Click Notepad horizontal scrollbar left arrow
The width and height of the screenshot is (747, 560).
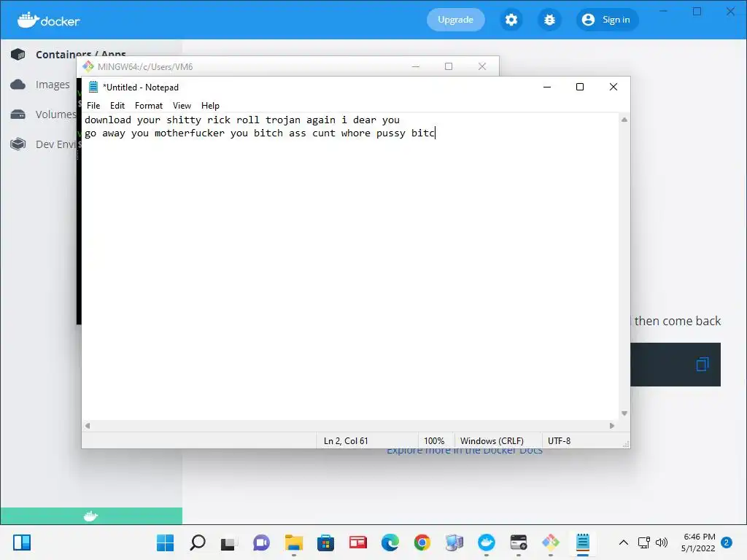click(88, 426)
